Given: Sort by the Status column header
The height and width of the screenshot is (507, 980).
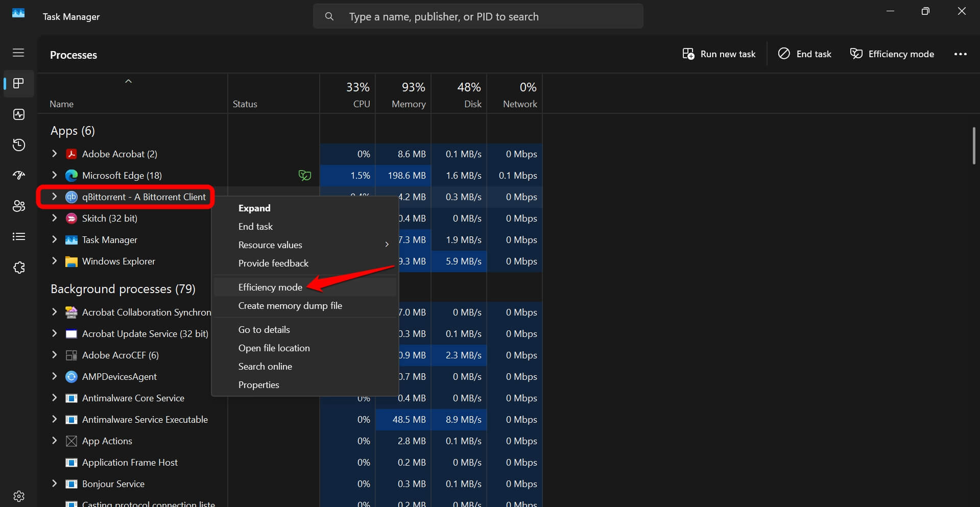Looking at the screenshot, I should 274,93.
